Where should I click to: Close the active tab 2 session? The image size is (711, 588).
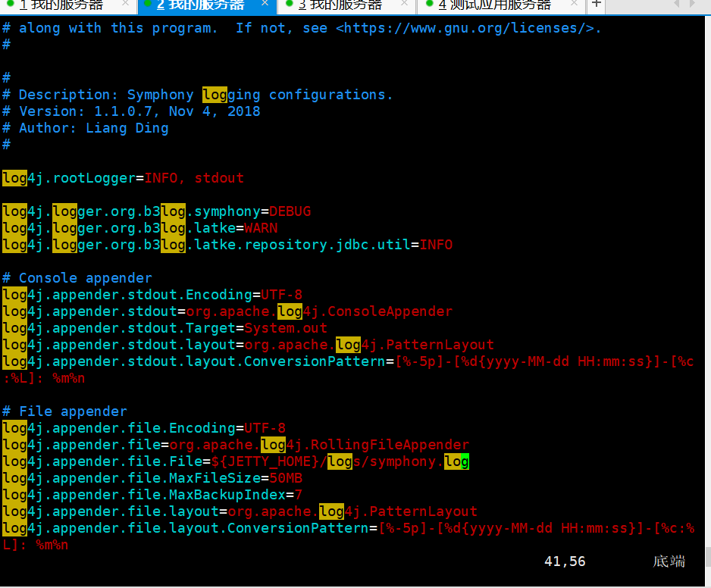[x=265, y=4]
